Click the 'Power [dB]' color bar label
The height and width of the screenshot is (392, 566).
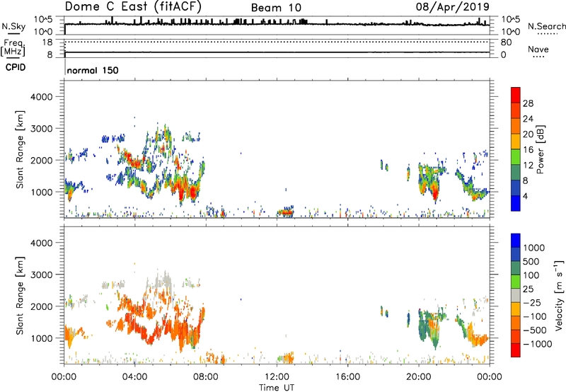click(x=541, y=149)
